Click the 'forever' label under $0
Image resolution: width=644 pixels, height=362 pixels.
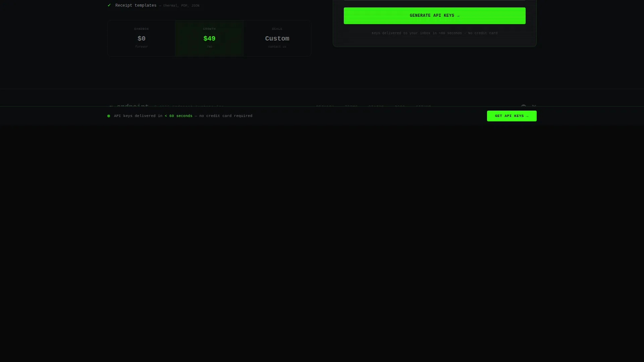[142, 47]
